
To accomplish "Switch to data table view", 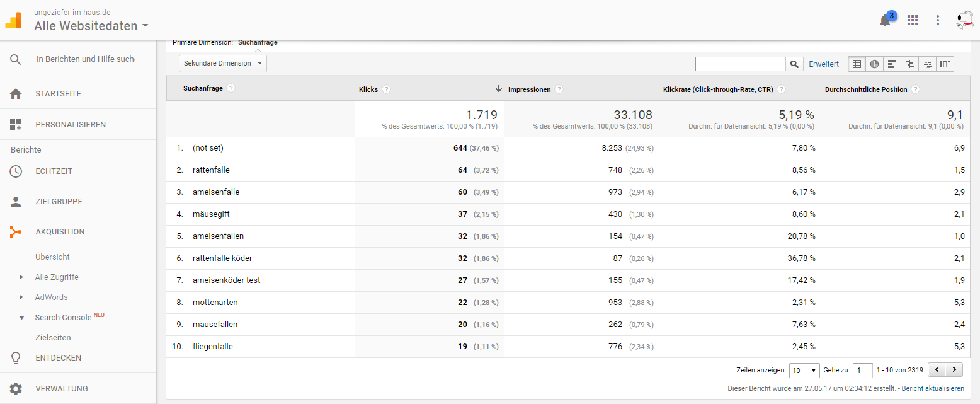I will [857, 64].
